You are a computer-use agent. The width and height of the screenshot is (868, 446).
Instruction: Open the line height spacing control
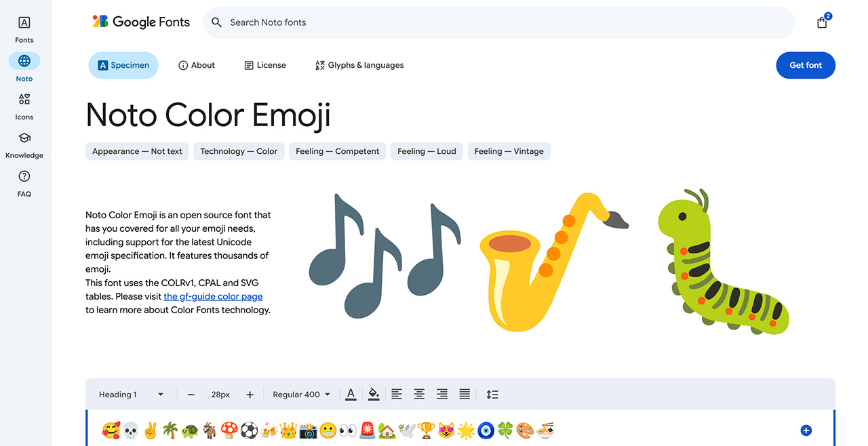point(492,394)
